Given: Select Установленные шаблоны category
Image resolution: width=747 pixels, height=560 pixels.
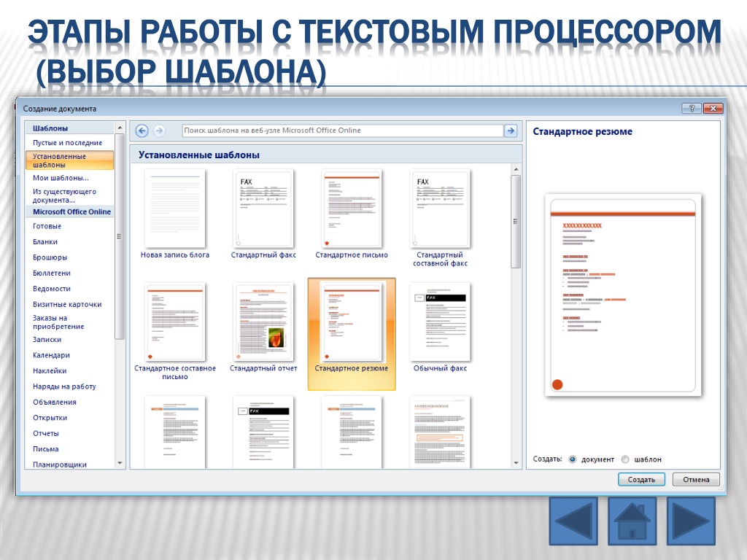Looking at the screenshot, I should [x=69, y=160].
